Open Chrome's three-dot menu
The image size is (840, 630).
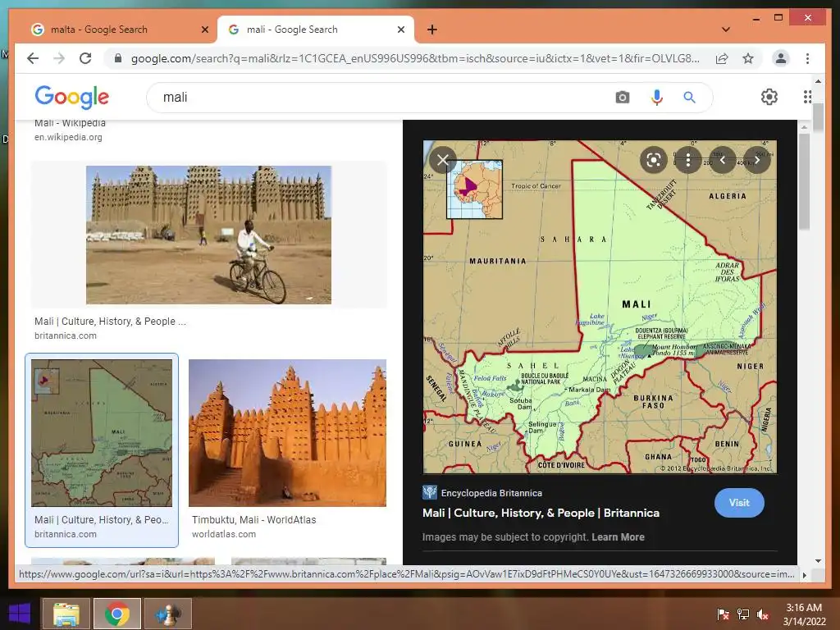[x=807, y=58]
